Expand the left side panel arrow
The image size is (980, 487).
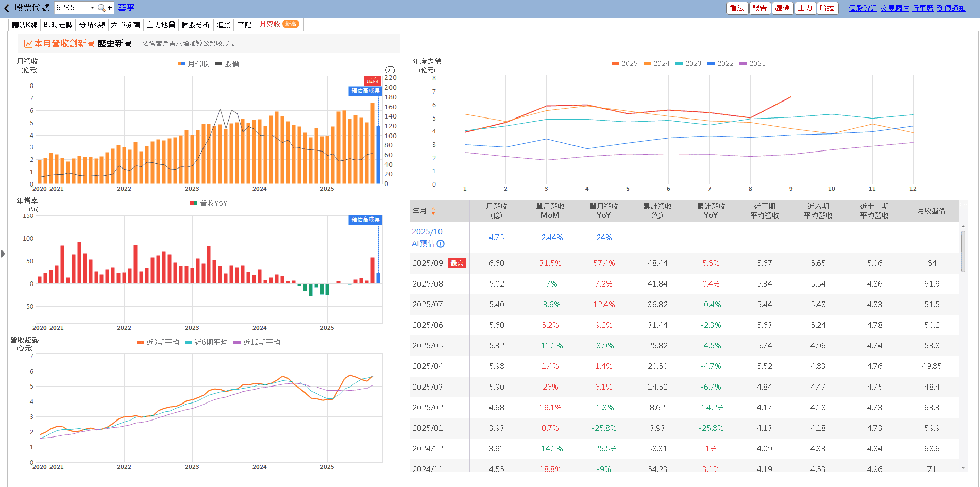3,254
